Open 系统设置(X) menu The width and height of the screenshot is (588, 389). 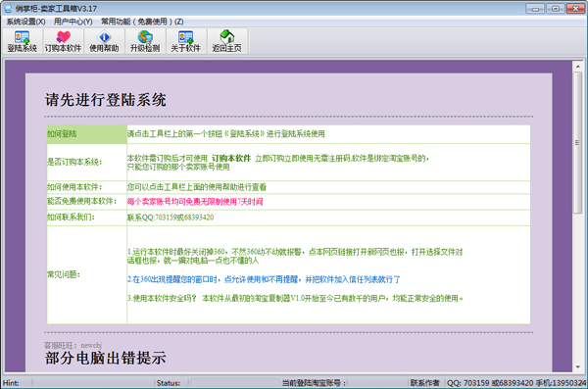coord(25,22)
